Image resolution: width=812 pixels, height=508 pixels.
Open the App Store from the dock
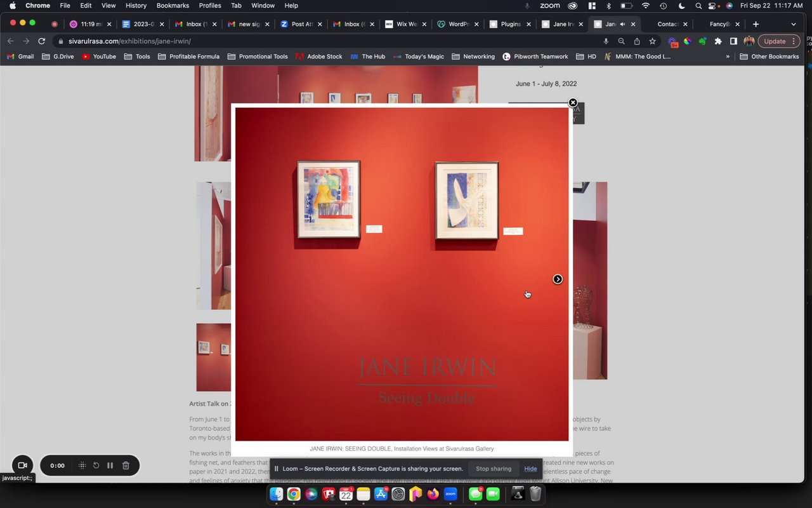(381, 493)
